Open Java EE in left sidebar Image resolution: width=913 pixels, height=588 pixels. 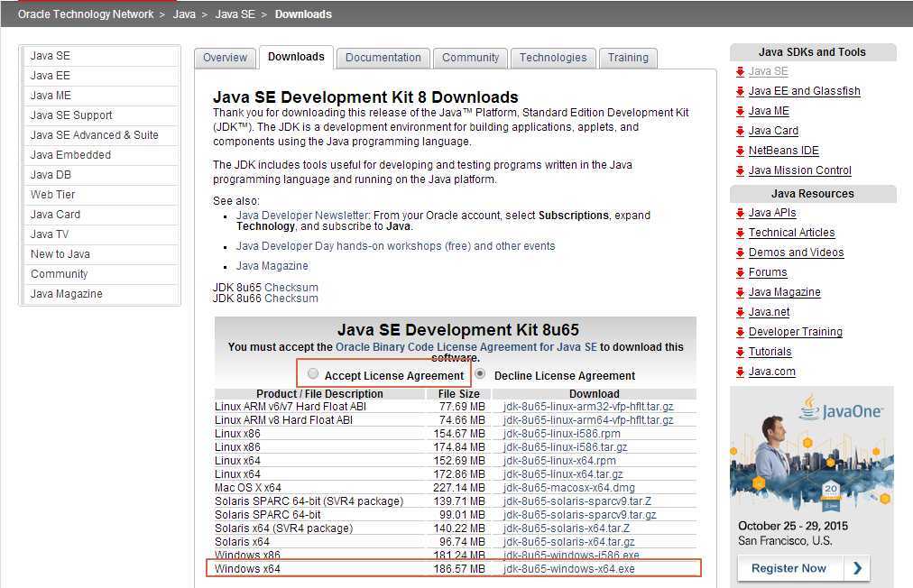coord(100,76)
